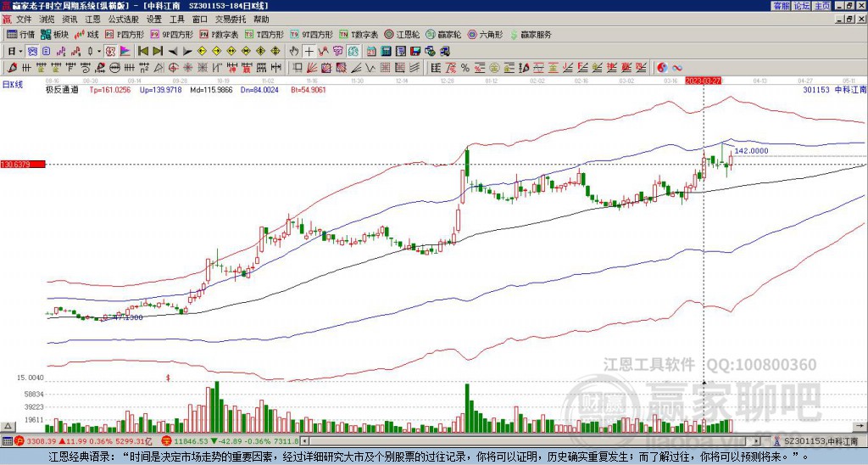868x465 pixels.
Task: Open 赢家服务 service page
Action: [x=531, y=34]
